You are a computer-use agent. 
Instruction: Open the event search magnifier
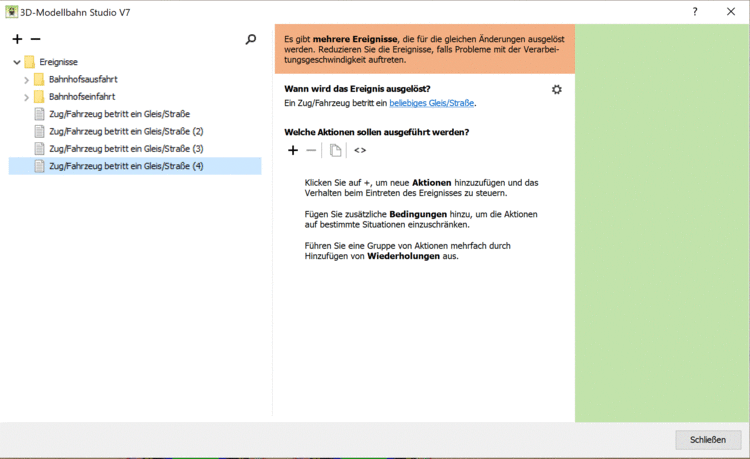[251, 39]
